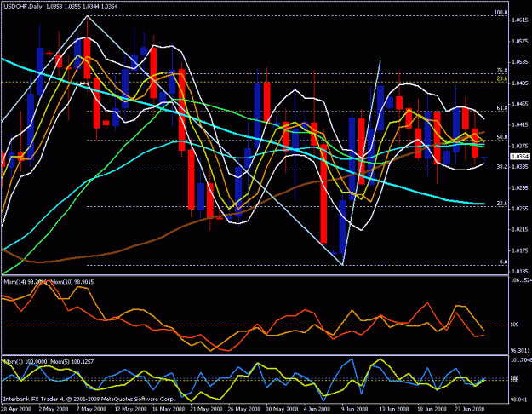Select the 61.8 Fibonacci level label

point(502,108)
